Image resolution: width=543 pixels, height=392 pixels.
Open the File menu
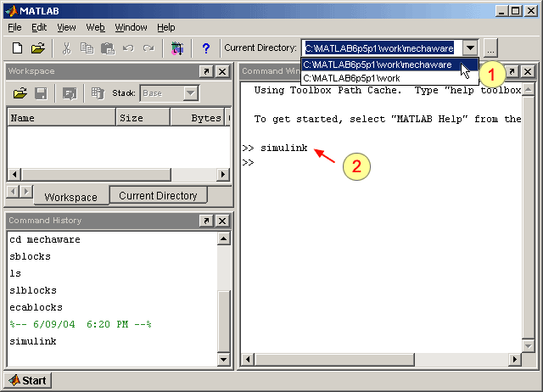point(14,27)
